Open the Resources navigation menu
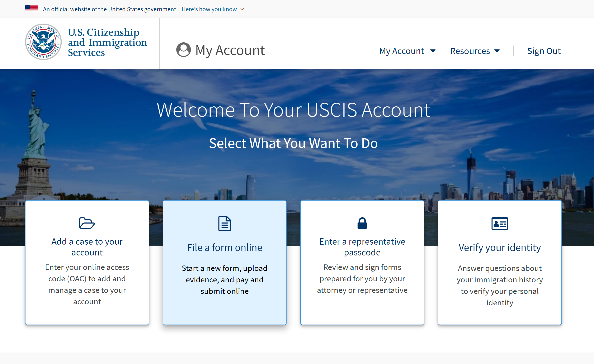Image resolution: width=594 pixels, height=364 pixels. (470, 51)
